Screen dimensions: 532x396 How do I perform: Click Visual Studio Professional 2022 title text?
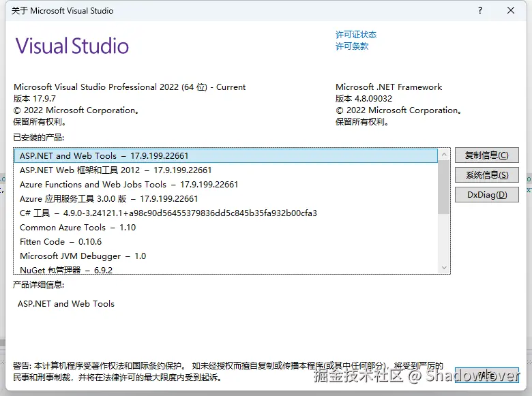tap(130, 87)
